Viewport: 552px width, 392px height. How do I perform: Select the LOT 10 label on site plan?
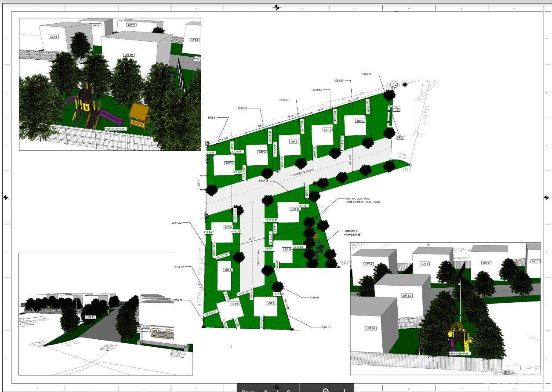(x=287, y=249)
